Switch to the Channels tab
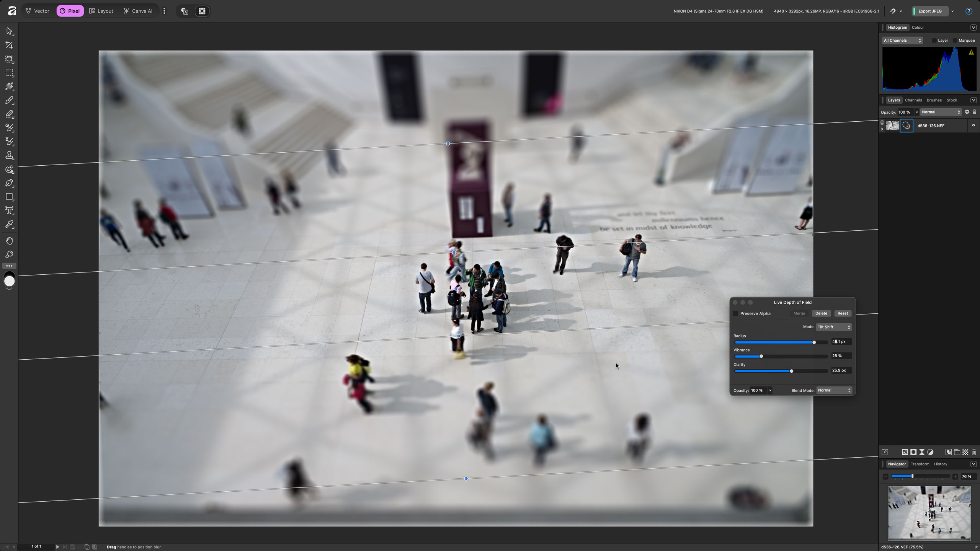 (913, 100)
